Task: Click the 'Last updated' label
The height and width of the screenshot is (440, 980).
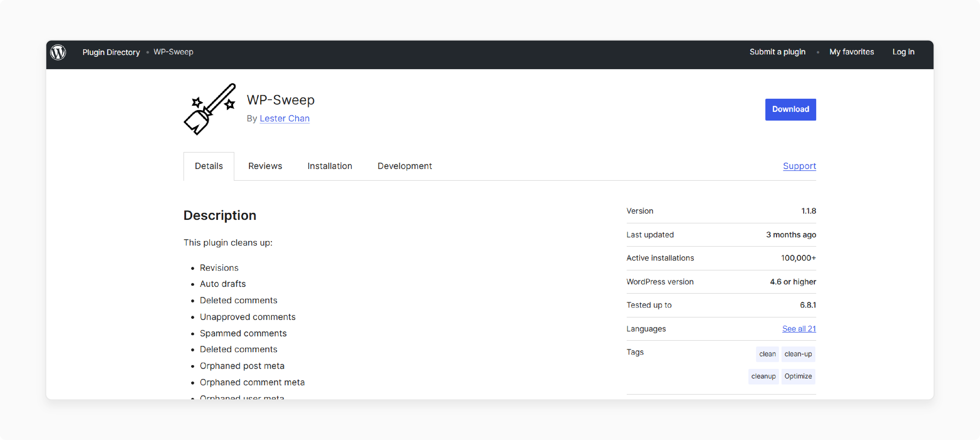Action: pyautogui.click(x=650, y=234)
